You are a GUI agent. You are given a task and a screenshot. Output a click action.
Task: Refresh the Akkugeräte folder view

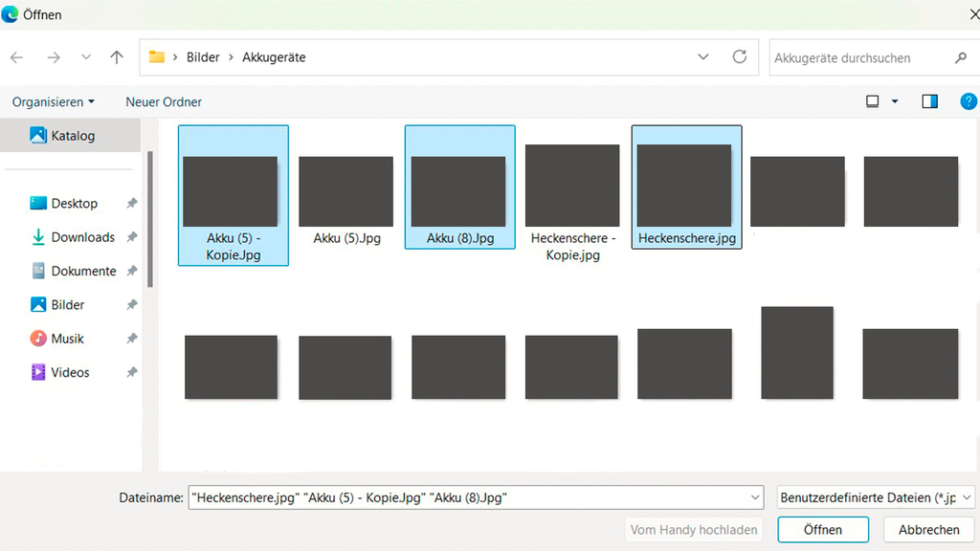(x=739, y=57)
